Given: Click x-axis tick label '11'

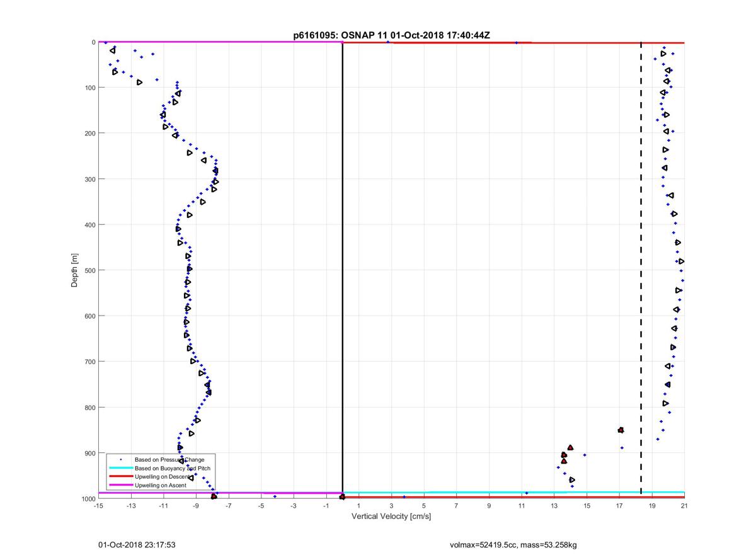Looking at the screenshot, I should (522, 505).
